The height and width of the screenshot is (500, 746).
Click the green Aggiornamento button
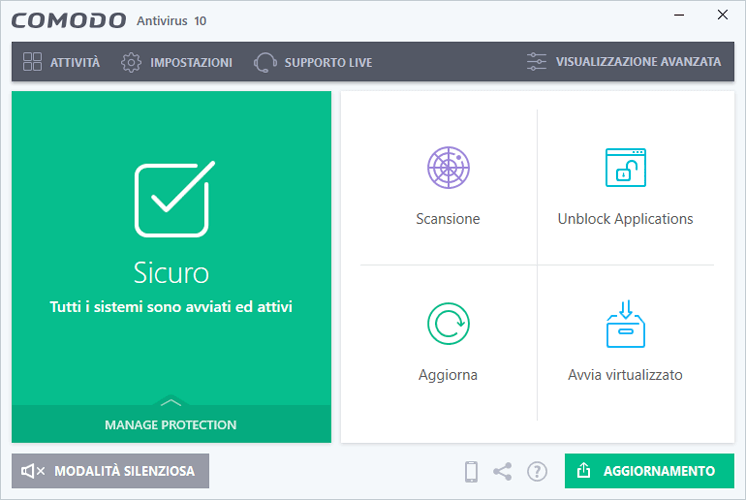click(x=649, y=471)
